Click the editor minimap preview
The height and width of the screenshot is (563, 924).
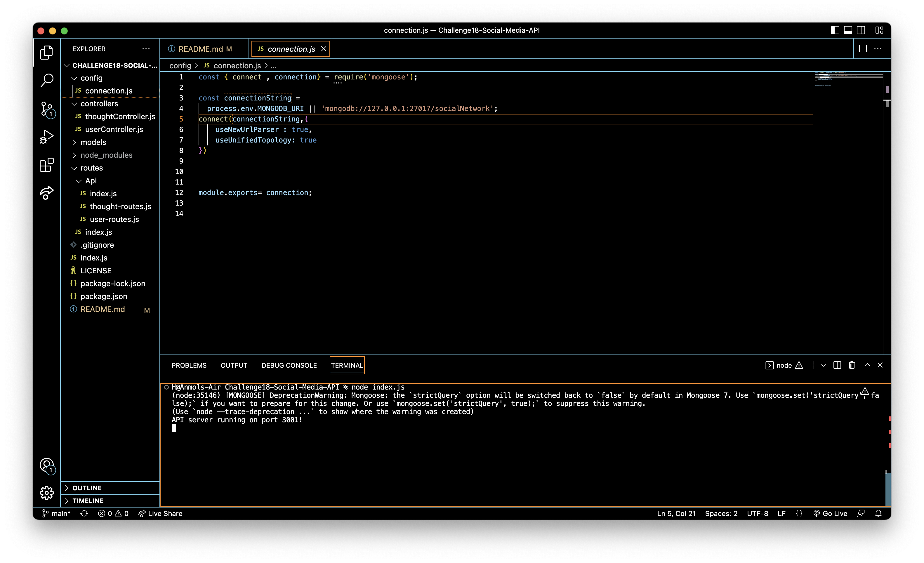click(x=848, y=79)
